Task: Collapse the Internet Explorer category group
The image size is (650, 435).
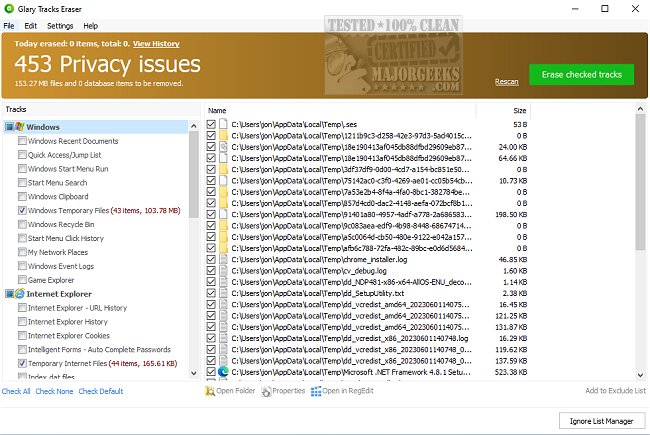Action: 8,294
